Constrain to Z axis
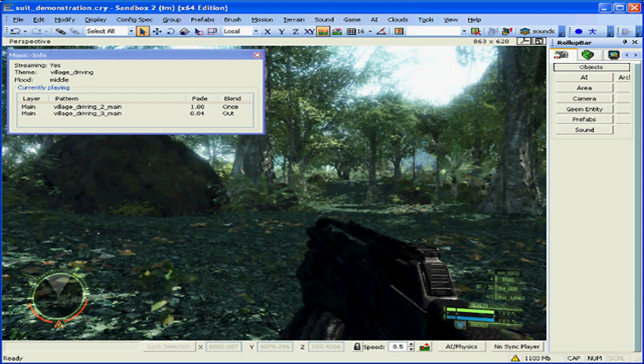Image resolution: width=644 pixels, height=364 pixels. pyautogui.click(x=295, y=31)
